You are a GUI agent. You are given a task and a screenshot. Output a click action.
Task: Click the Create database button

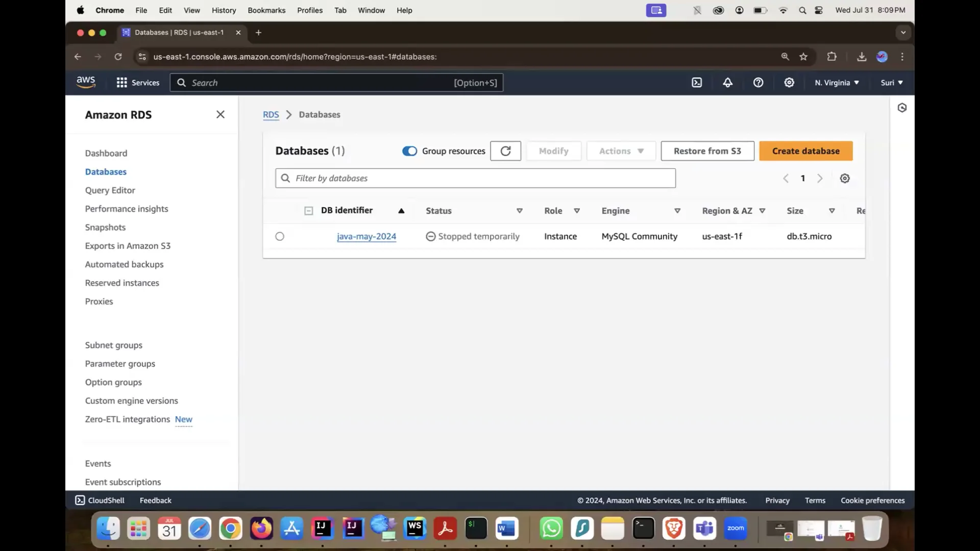click(x=805, y=151)
